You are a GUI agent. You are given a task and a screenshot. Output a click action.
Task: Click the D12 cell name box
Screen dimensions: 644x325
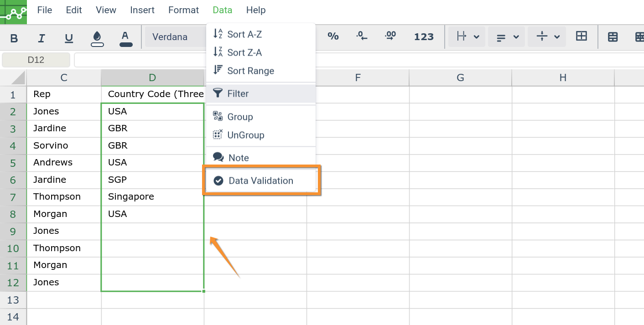36,60
